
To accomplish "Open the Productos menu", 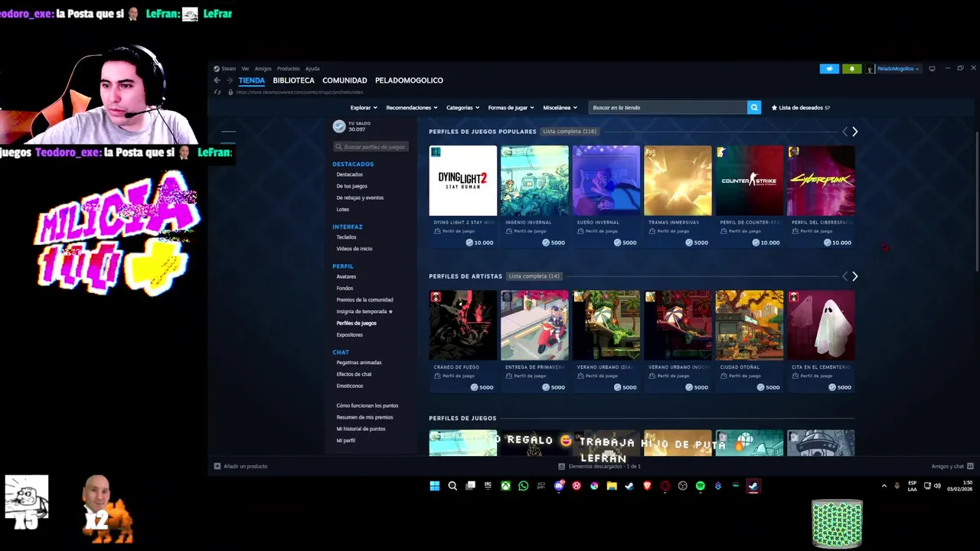I will (288, 69).
